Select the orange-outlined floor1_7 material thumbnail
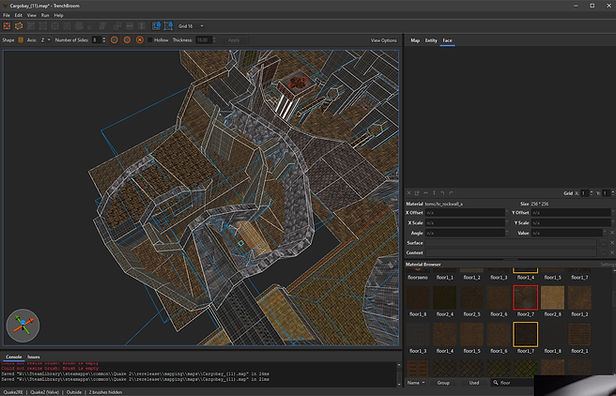This screenshot has width=616, height=396. pyautogui.click(x=525, y=334)
